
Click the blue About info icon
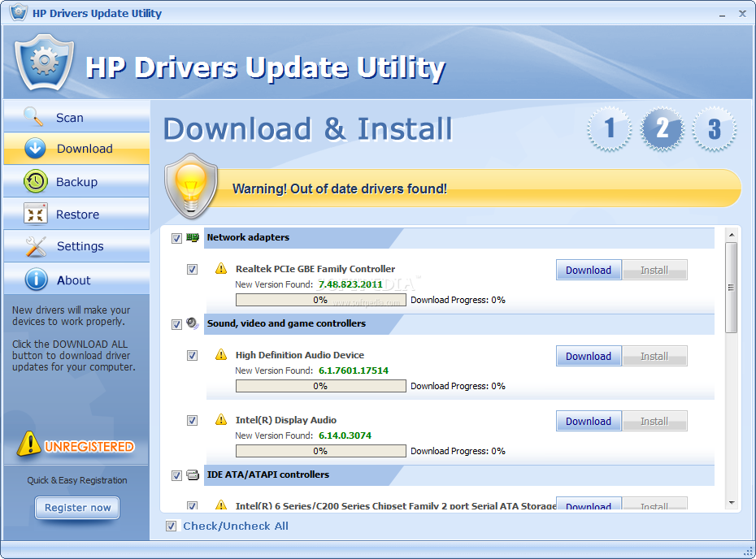tap(36, 279)
